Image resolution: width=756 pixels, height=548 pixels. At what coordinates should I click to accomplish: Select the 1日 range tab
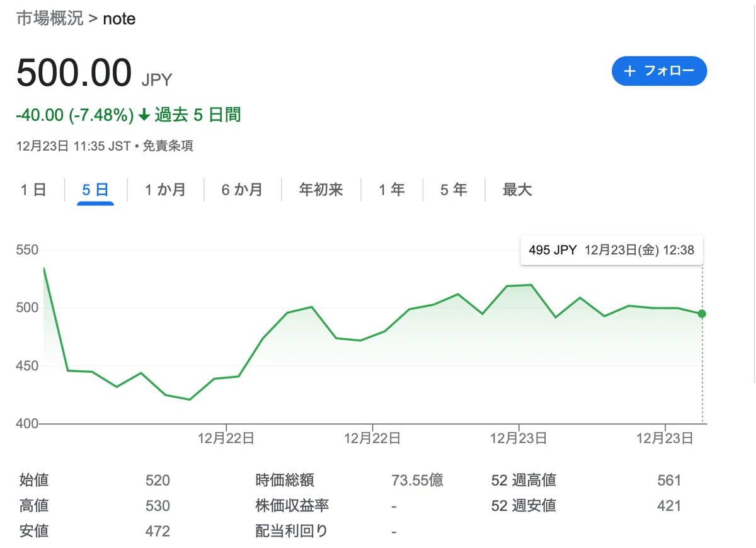(33, 190)
